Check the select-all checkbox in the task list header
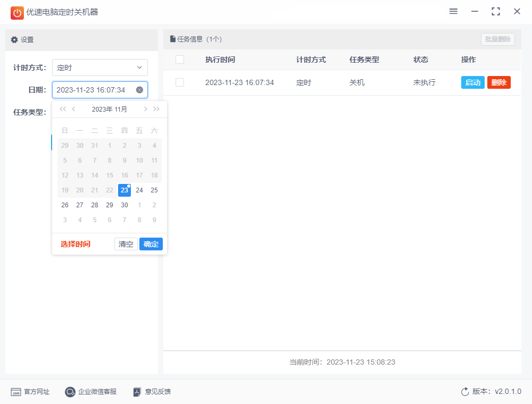The height and width of the screenshot is (404, 532). 180,60
